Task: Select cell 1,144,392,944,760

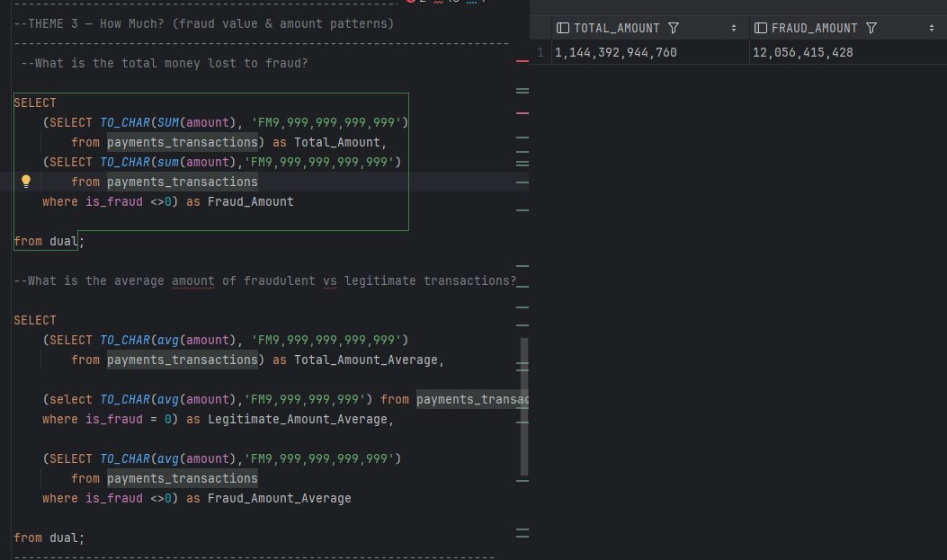Action: point(650,52)
